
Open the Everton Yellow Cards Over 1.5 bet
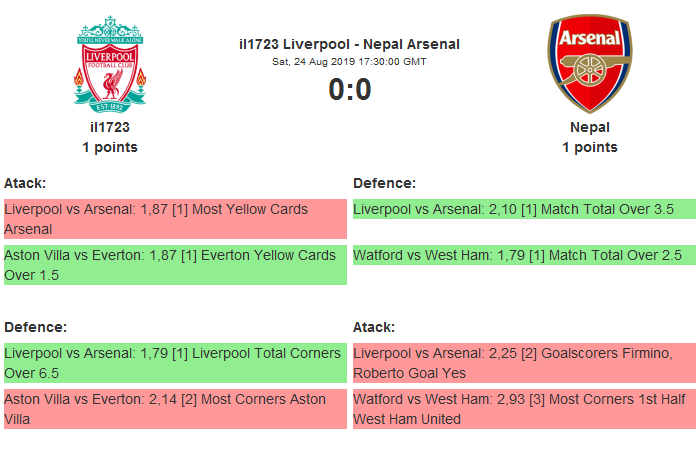pyautogui.click(x=175, y=265)
